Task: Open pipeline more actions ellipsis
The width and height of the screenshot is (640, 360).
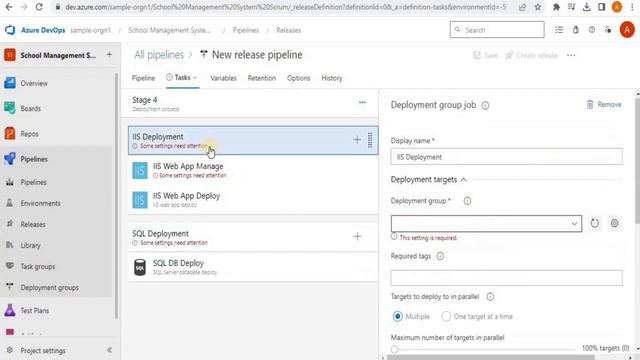Action: pyautogui.click(x=571, y=55)
